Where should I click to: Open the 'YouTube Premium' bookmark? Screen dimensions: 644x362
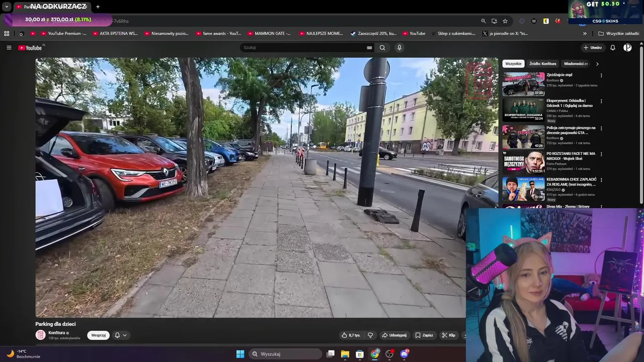coord(63,34)
